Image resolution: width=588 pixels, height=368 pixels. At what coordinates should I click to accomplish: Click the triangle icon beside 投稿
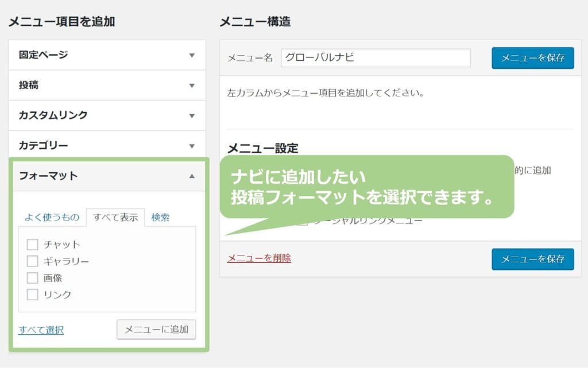click(192, 86)
